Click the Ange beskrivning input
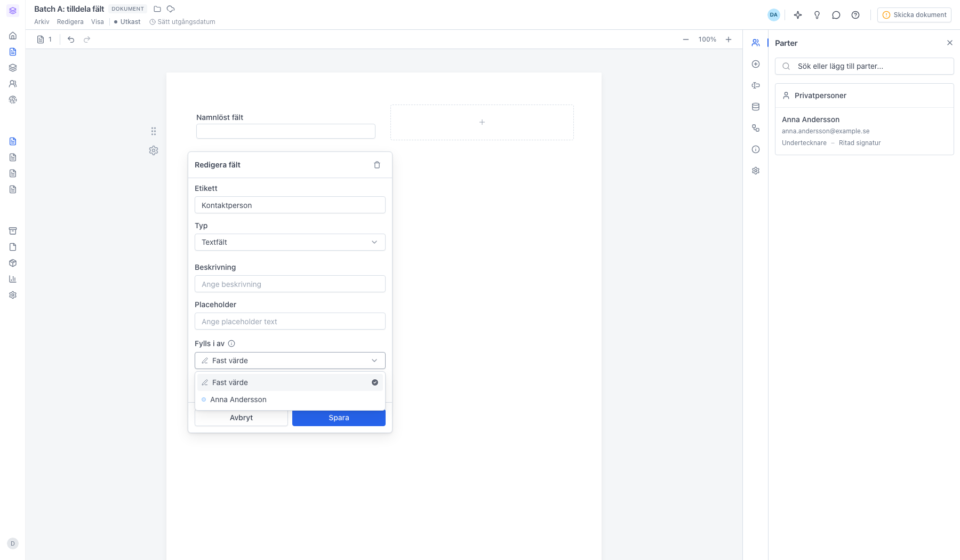This screenshot has width=960, height=560. click(290, 284)
